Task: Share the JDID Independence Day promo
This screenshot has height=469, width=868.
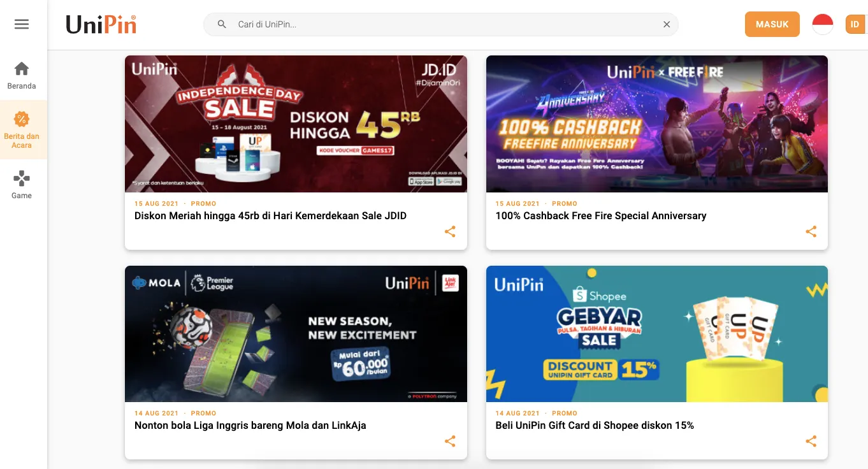Action: coord(450,231)
